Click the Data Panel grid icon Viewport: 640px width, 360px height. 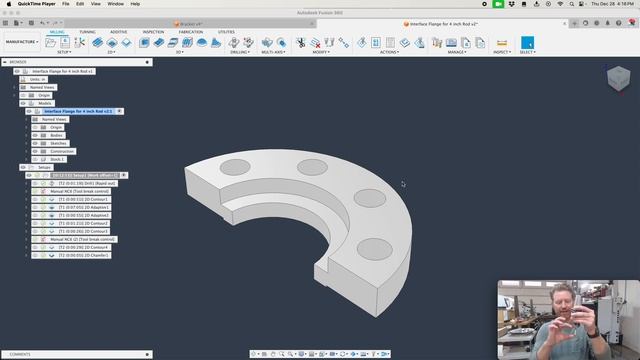(x=5, y=23)
